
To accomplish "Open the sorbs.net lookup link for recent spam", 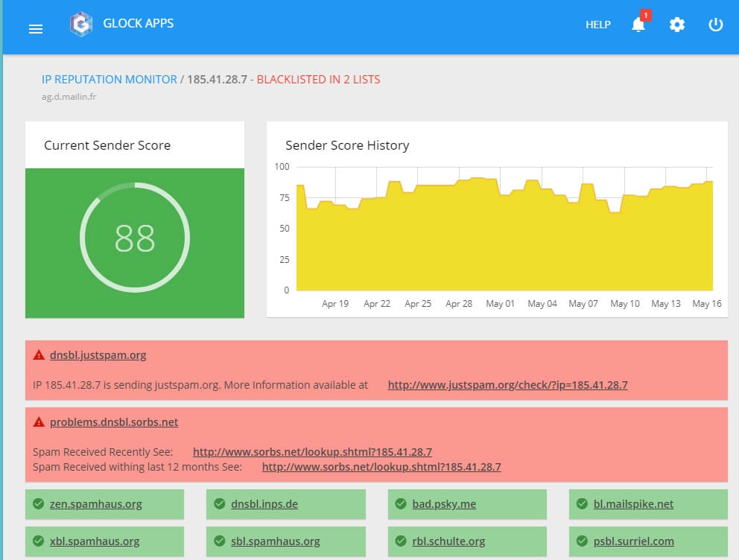I will click(312, 452).
